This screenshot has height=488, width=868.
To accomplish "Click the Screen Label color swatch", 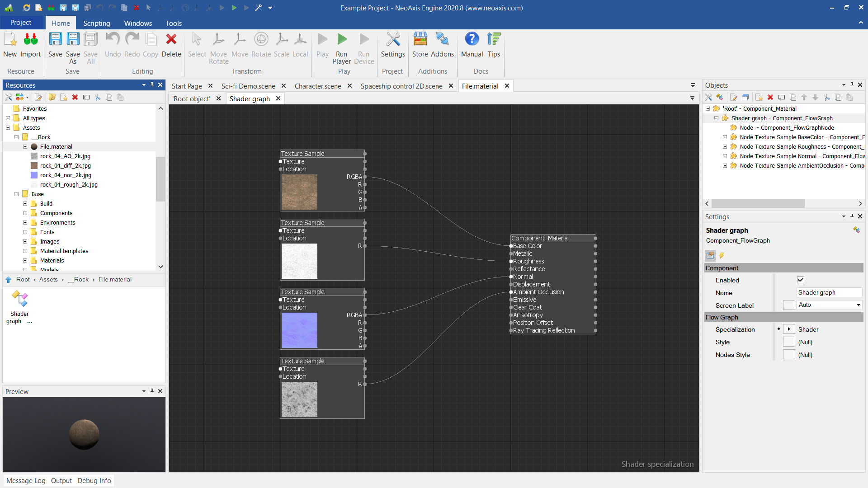I will tap(789, 305).
